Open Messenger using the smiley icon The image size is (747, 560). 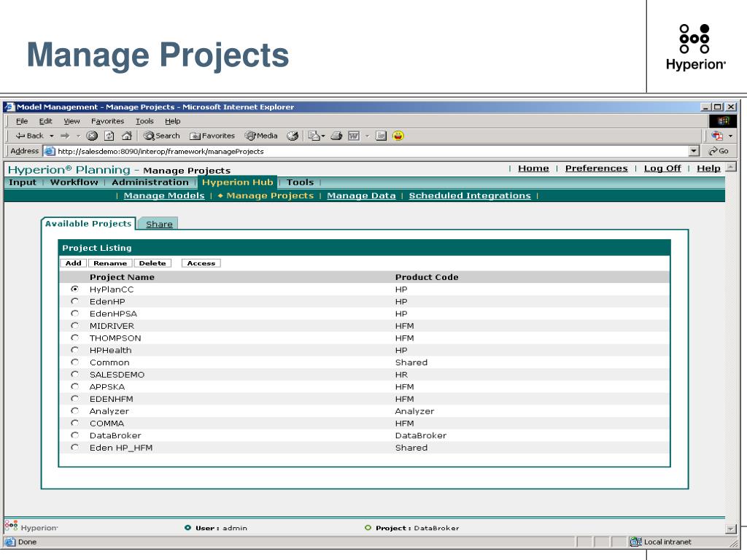398,136
